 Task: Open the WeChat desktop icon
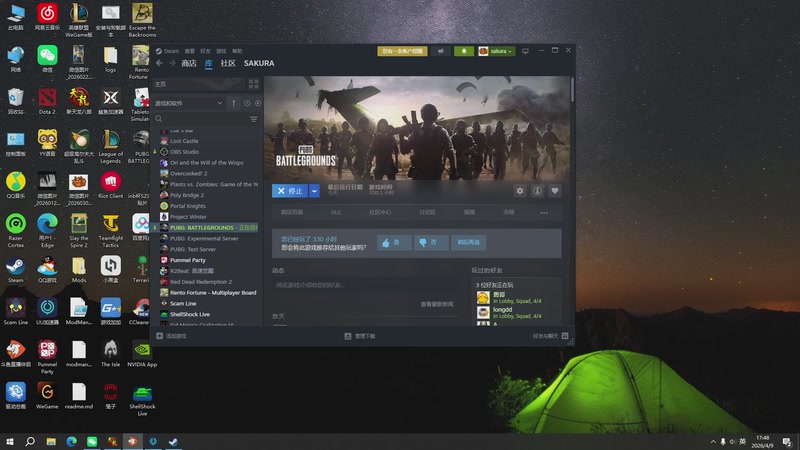coord(47,58)
